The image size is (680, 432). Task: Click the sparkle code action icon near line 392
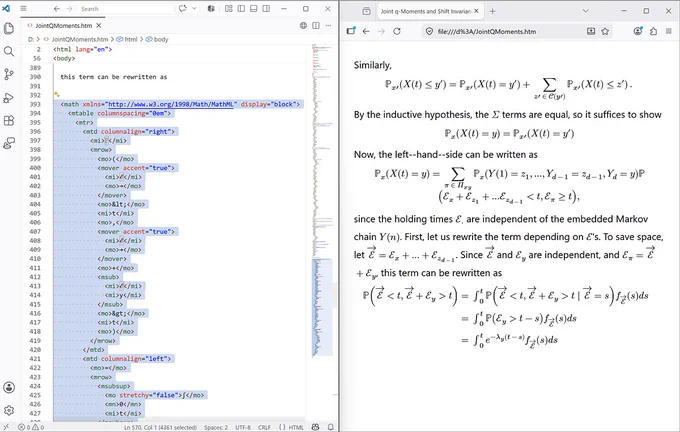56,94
